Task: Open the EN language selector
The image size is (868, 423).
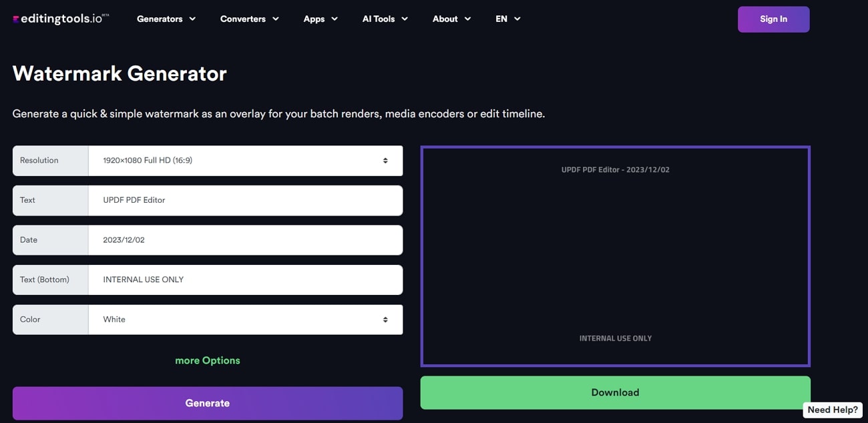Action: pos(507,19)
